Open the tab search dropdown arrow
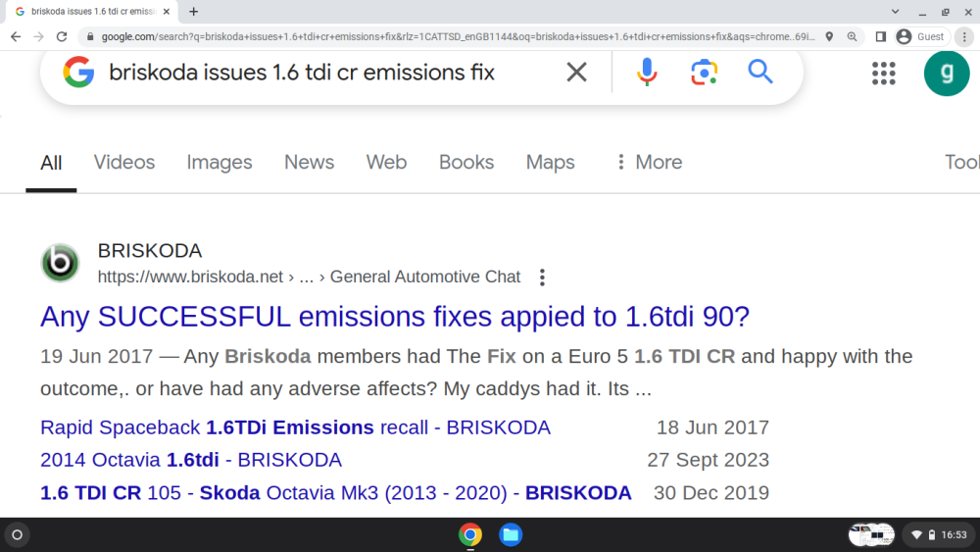This screenshot has width=980, height=552. (895, 11)
